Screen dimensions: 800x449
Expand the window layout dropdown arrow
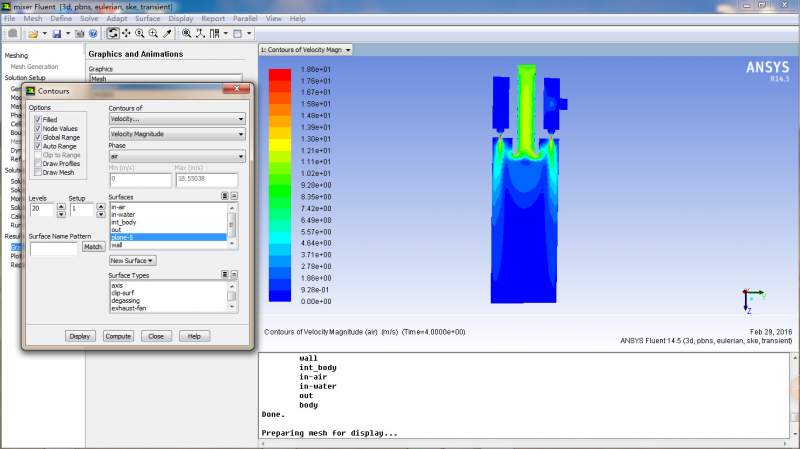click(226, 34)
